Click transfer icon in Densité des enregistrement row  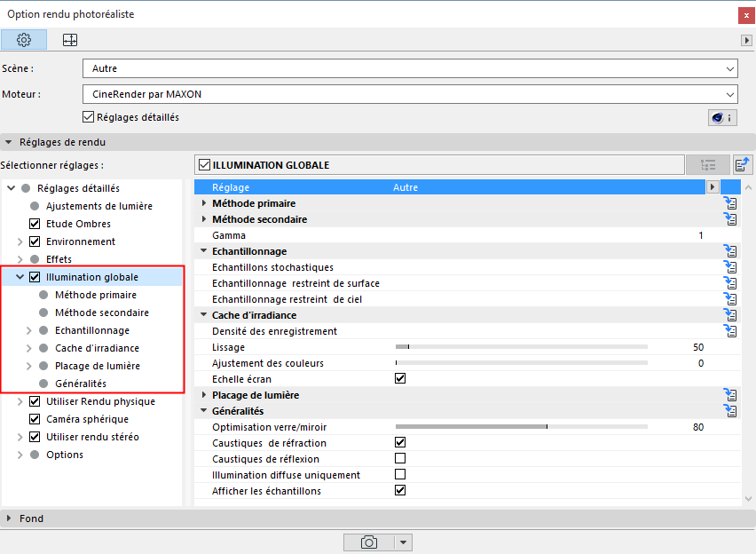coord(730,331)
